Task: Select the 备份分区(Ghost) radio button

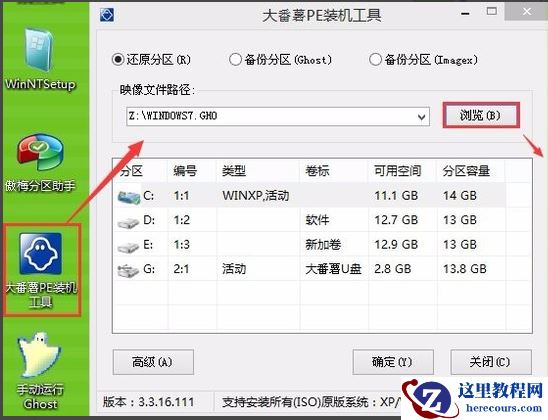Action: (x=235, y=59)
